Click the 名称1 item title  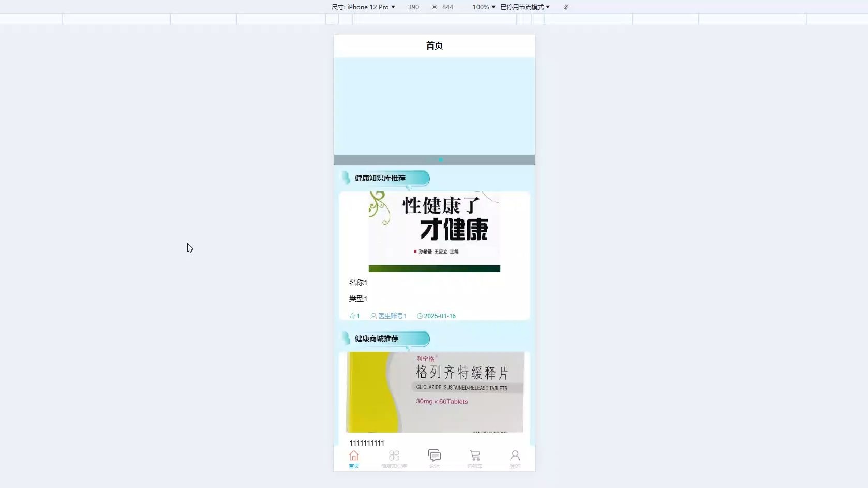[358, 283]
